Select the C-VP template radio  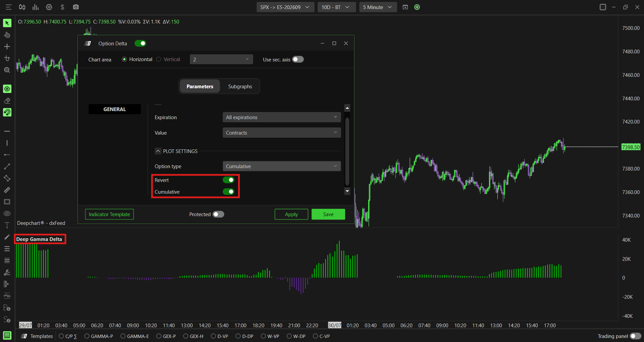pos(315,336)
